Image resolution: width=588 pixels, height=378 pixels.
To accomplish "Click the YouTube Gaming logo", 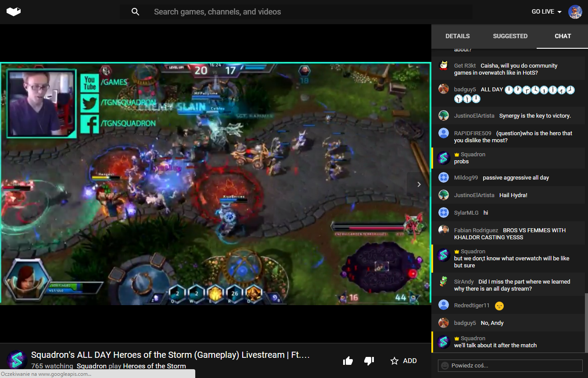I will click(x=14, y=12).
